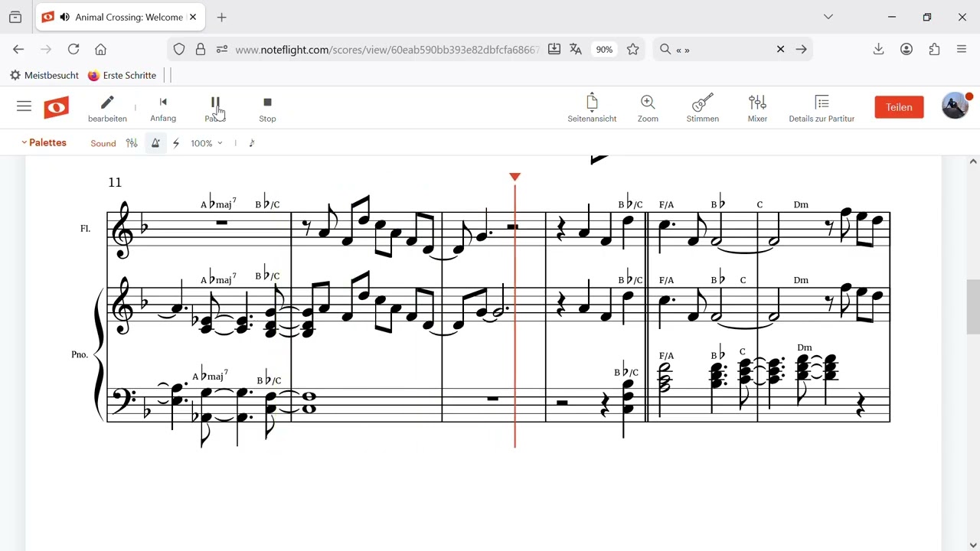Open Firefox account icon

coord(906,49)
